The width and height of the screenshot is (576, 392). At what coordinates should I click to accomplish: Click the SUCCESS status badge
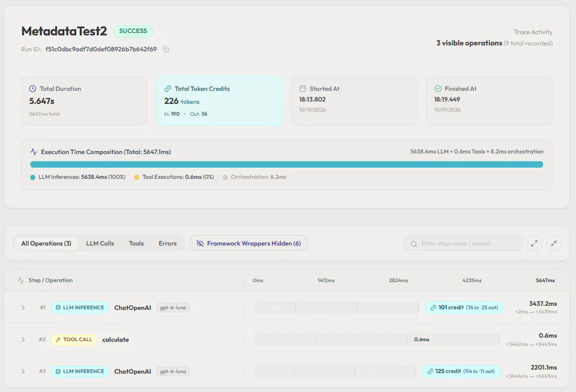[133, 31]
